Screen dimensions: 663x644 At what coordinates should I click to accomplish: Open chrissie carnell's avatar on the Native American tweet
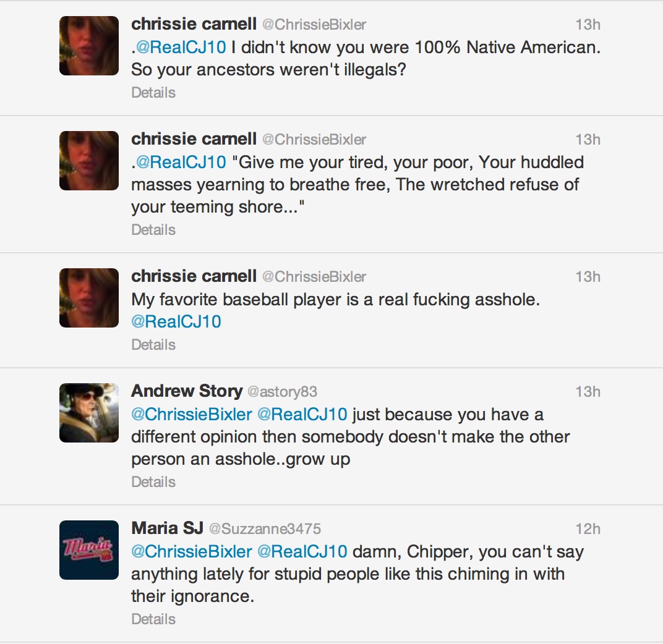click(89, 46)
